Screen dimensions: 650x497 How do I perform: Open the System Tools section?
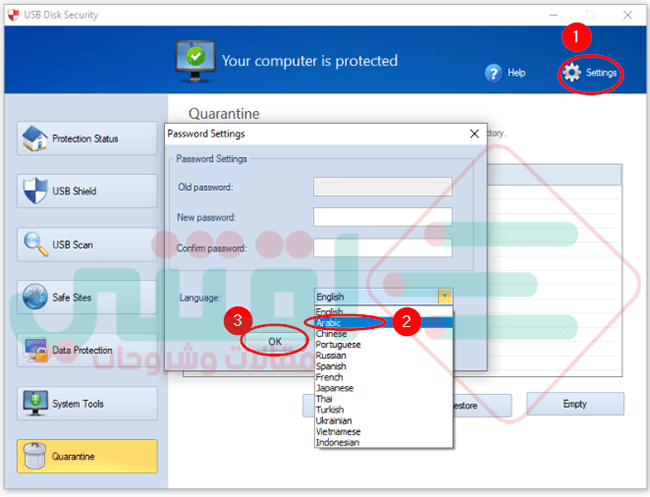[x=87, y=403]
